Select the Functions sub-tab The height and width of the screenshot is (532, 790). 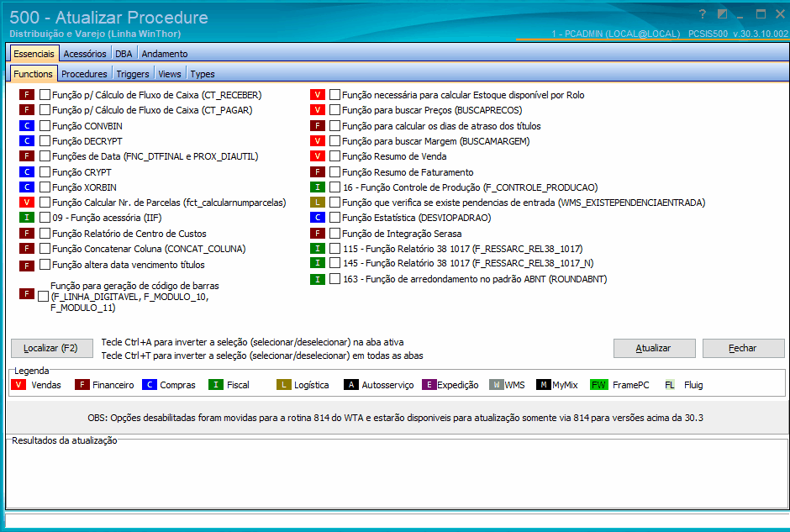[34, 74]
